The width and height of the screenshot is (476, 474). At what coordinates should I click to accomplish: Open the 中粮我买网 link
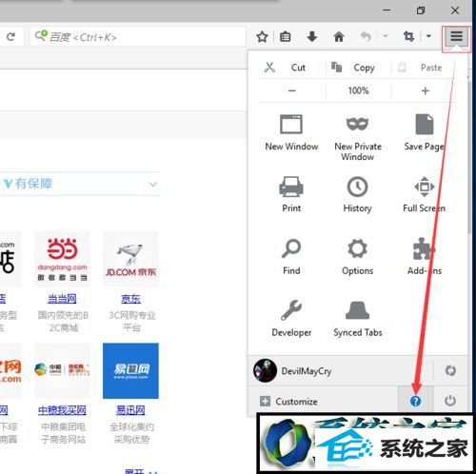point(62,410)
